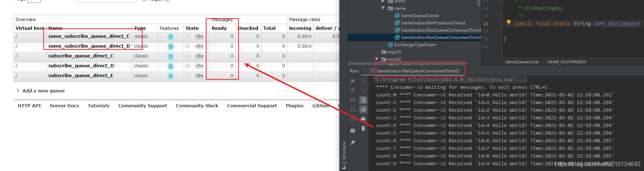This screenshot has width=644, height=171.
Task: Click the D feature badge for subscribe_queue_direct_E
Action: pyautogui.click(x=171, y=76)
